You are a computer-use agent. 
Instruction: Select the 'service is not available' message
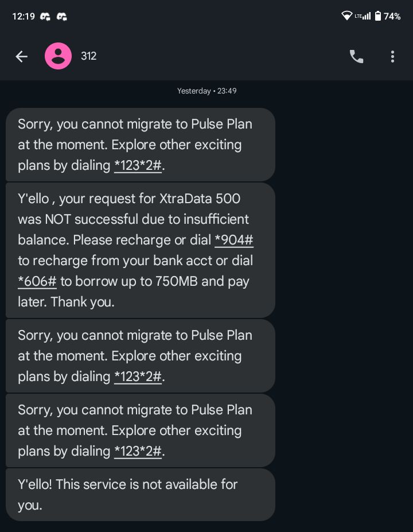click(141, 495)
